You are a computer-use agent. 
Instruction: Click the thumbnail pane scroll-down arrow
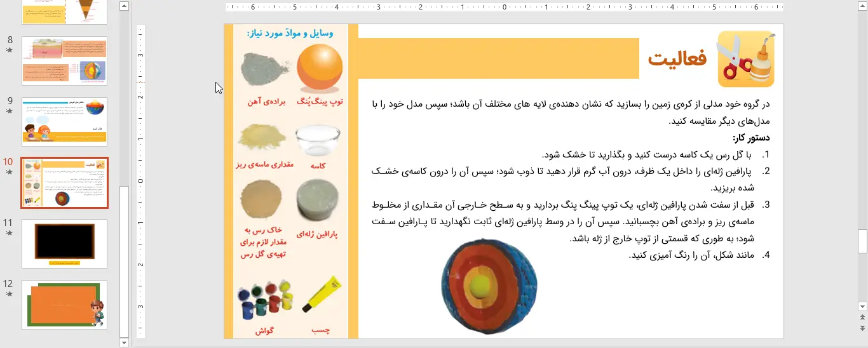coord(124,342)
